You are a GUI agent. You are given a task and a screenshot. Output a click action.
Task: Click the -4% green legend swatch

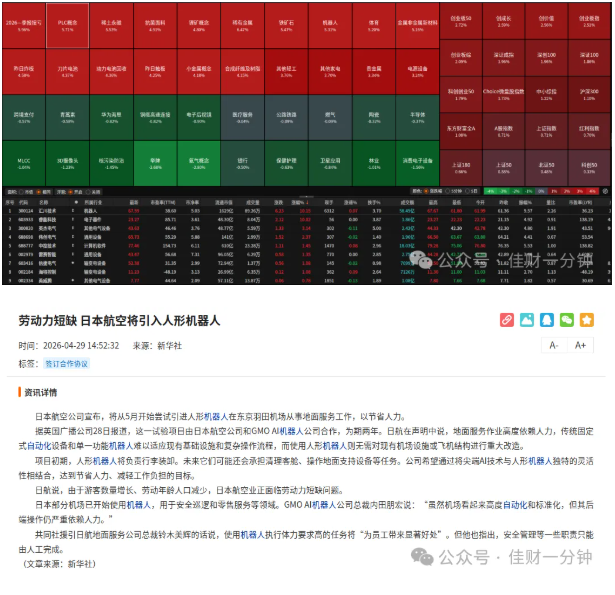(490, 191)
